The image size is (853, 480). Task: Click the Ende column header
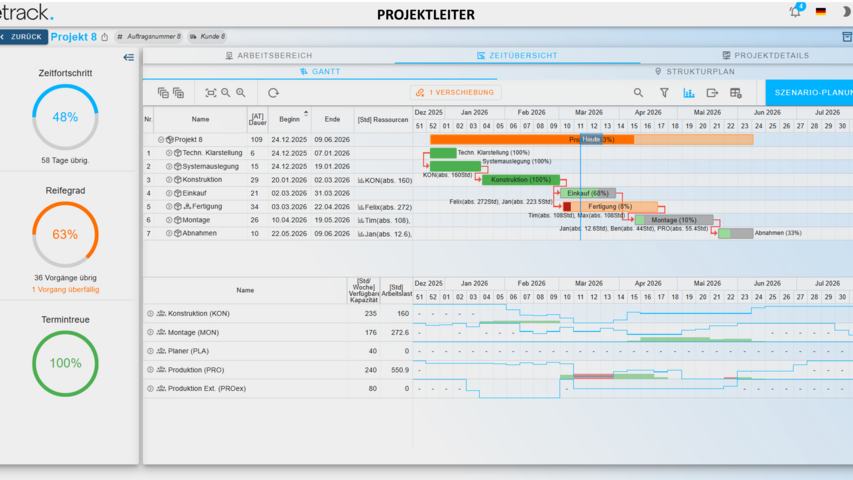(x=332, y=119)
